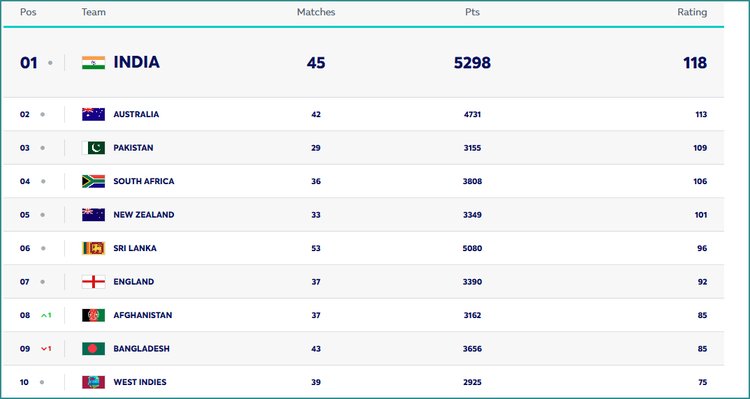Click the Bangladesh flag icon

pos(93,349)
